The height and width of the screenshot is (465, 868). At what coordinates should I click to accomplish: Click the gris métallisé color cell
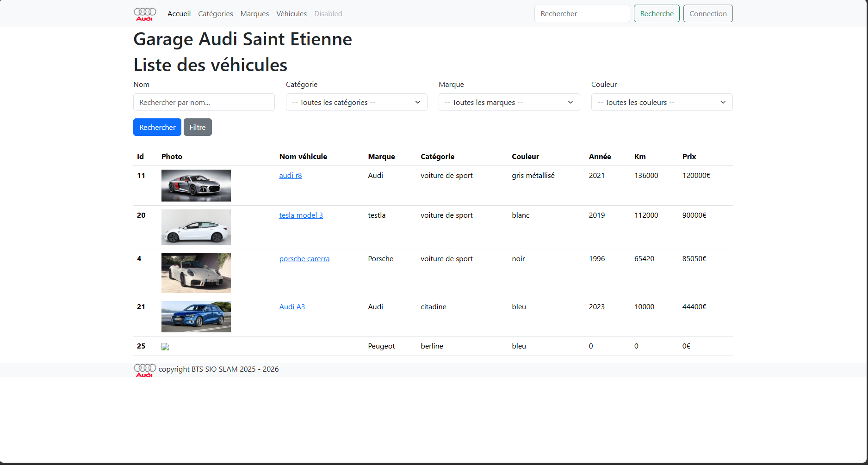533,176
